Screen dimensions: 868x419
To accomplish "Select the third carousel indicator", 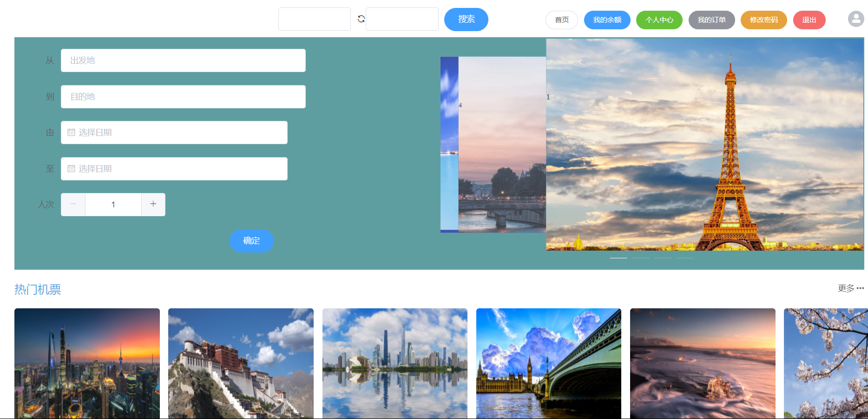I will (x=663, y=258).
